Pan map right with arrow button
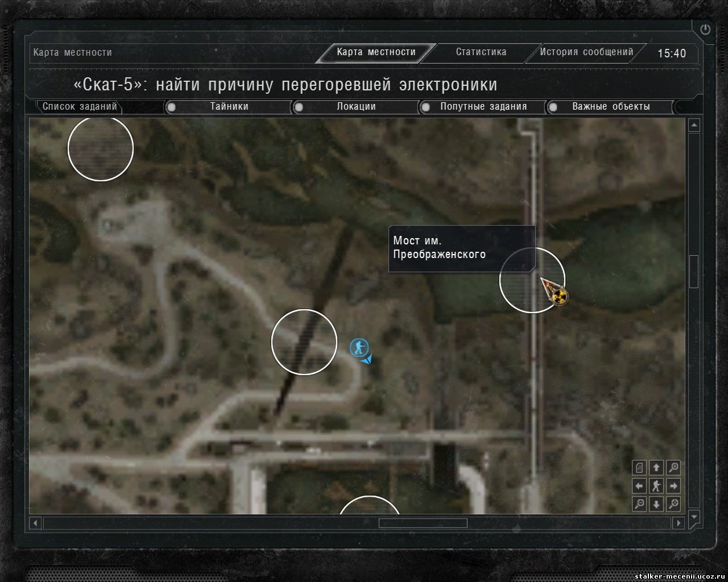This screenshot has height=582, width=728. (x=673, y=486)
